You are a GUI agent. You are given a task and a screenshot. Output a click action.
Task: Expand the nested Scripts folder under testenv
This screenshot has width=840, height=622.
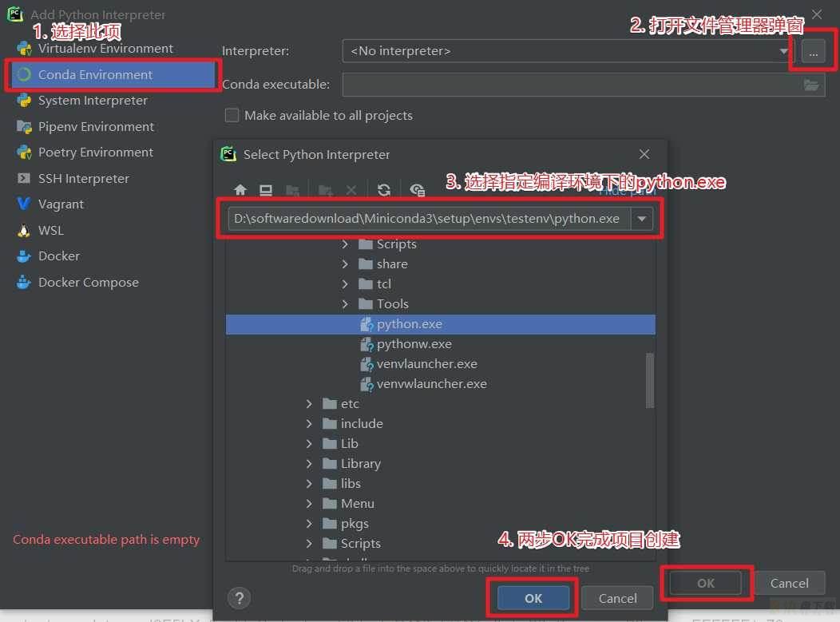pos(345,244)
